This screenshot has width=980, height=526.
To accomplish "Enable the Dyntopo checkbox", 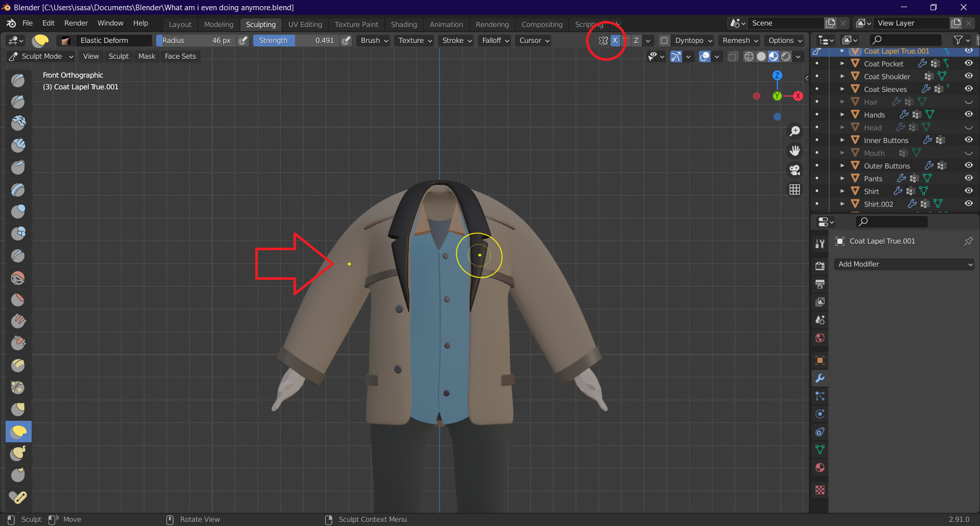I will pos(664,40).
